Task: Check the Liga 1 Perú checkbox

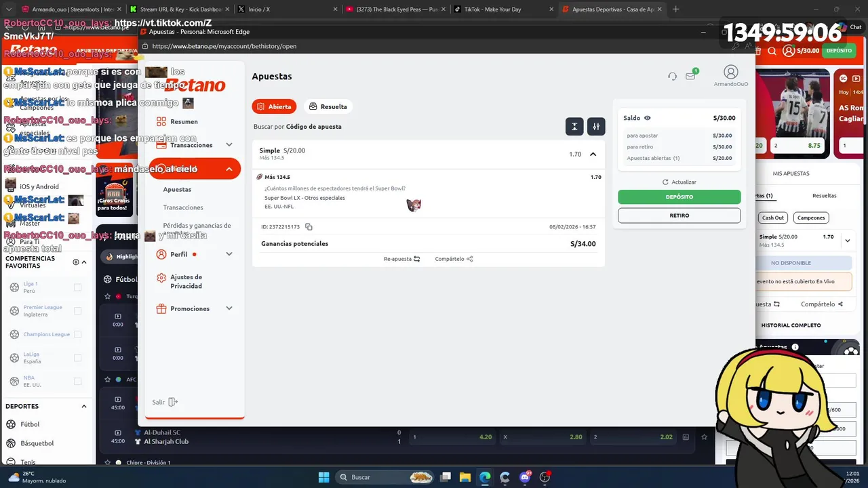Action: point(77,287)
